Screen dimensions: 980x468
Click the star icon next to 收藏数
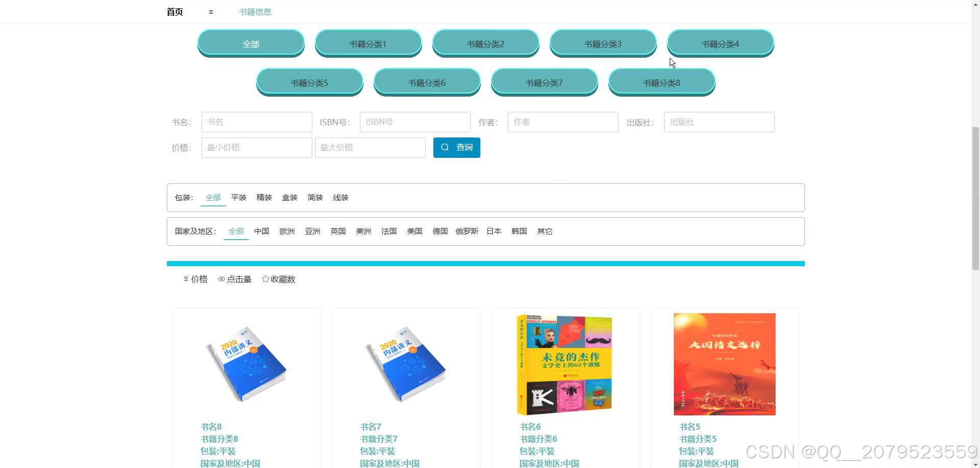(x=265, y=279)
